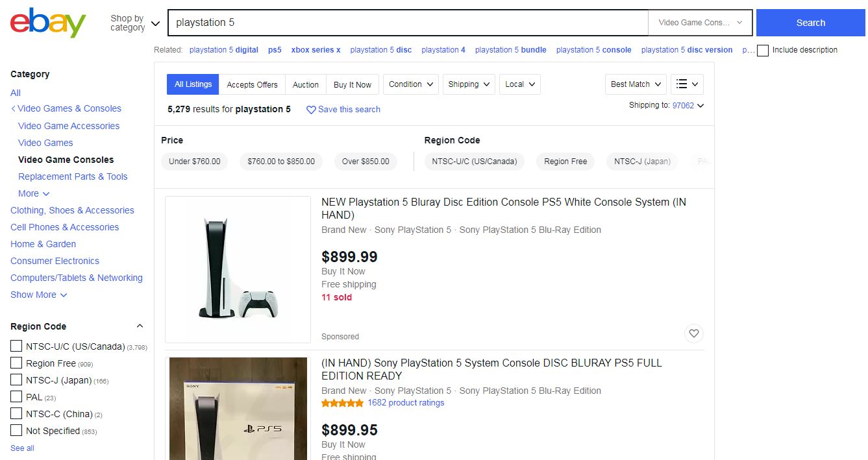This screenshot has height=460, width=868.
Task: Click the heart icon beside Save this search
Action: click(311, 110)
